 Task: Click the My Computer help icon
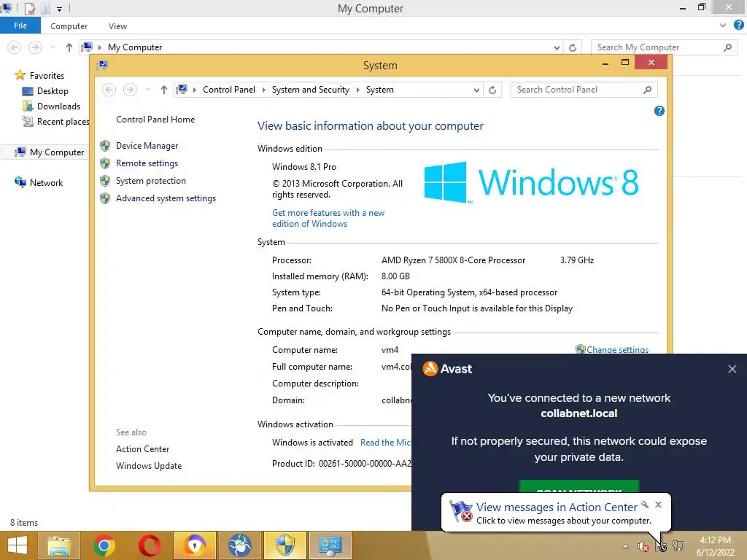pyautogui.click(x=738, y=26)
